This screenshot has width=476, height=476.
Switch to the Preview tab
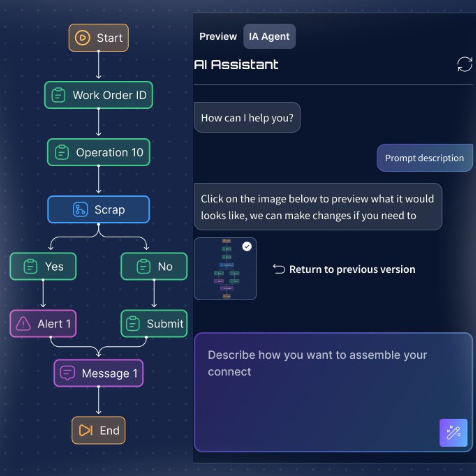(x=218, y=36)
